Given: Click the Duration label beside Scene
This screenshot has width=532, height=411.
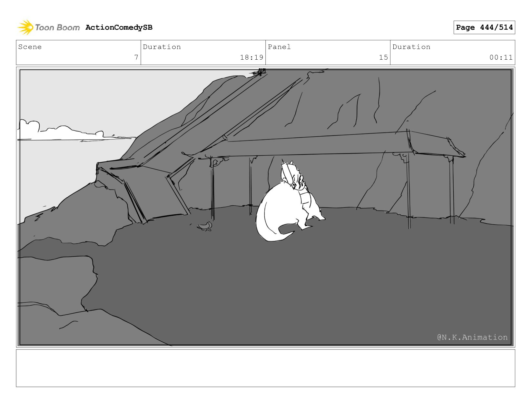Looking at the screenshot, I should (162, 47).
